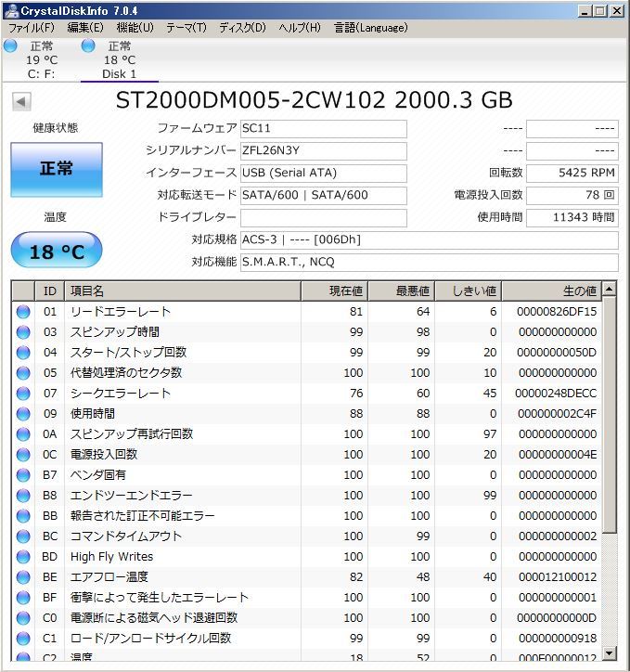Screen dimensions: 630x672
Task: Click status icon of row BC コマンドタイムアウト
Action: (23, 536)
